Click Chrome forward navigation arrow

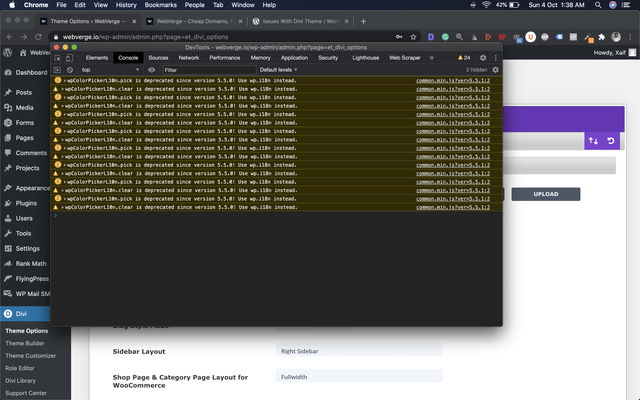(24, 37)
